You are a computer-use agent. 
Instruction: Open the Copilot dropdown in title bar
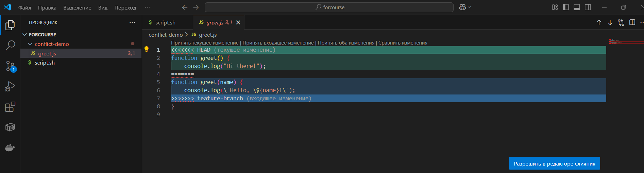465,7
